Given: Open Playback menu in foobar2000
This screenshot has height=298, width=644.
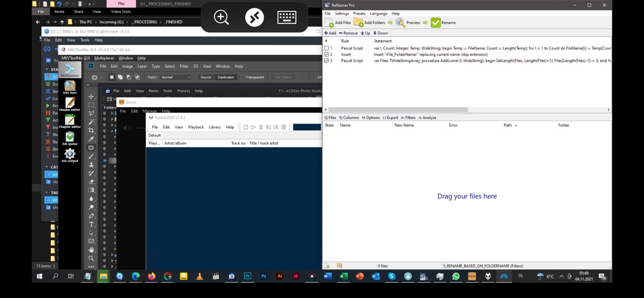Looking at the screenshot, I should pos(196,127).
